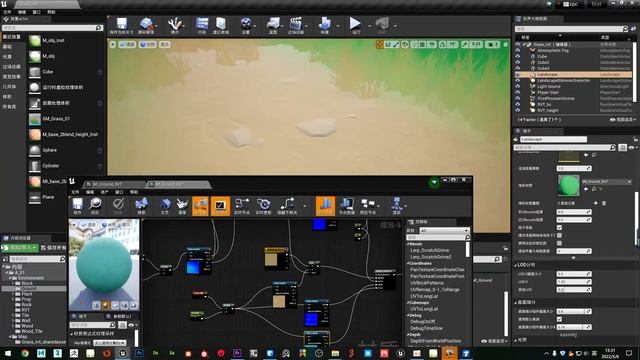640x360 pixels.
Task: Click the Build toolbar icon
Action: 325,25
